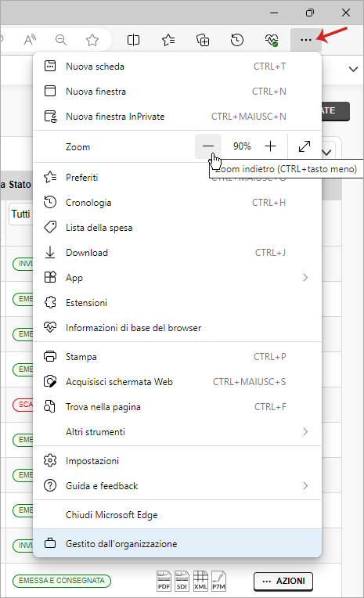Download the PDF file icon

pos(164,581)
